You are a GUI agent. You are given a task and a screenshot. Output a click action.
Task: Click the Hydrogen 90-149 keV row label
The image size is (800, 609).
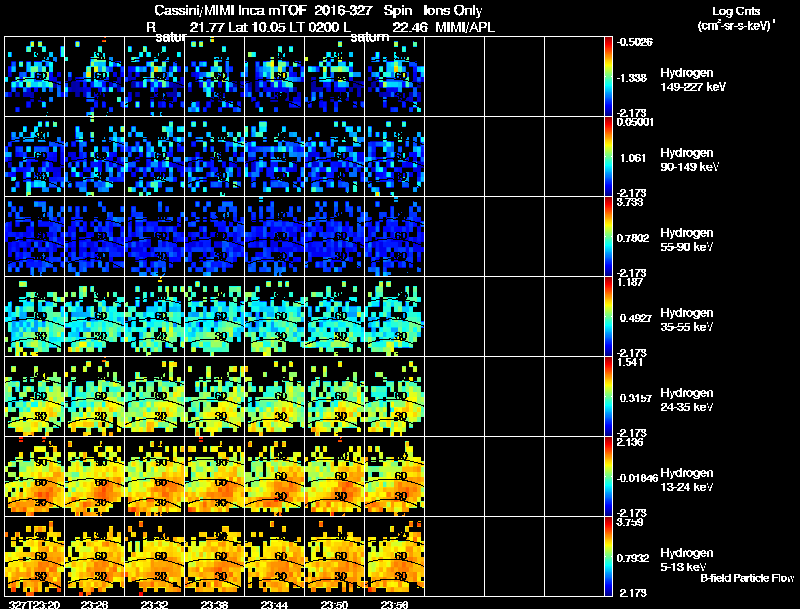click(689, 160)
